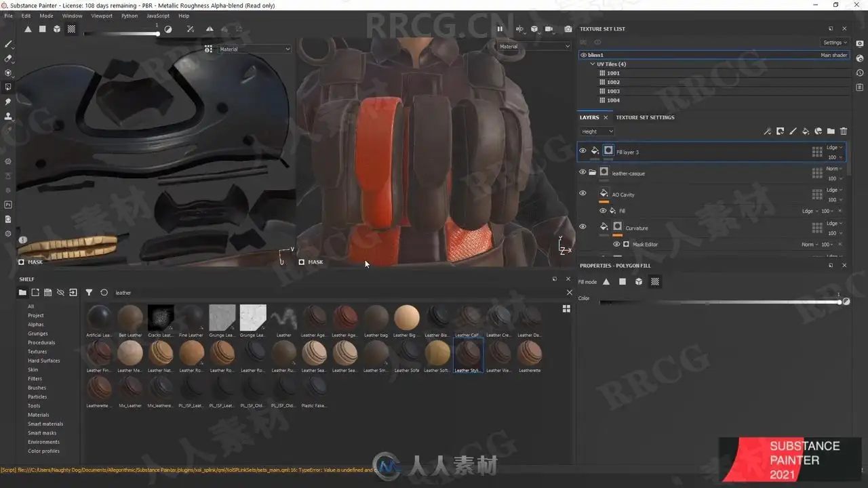Hide the Curvature layer
868x488 pixels.
582,227
